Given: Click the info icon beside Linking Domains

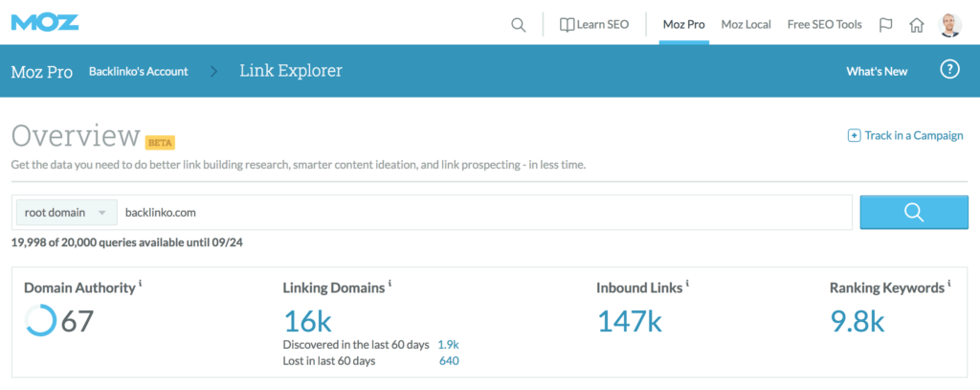Looking at the screenshot, I should click(x=390, y=285).
